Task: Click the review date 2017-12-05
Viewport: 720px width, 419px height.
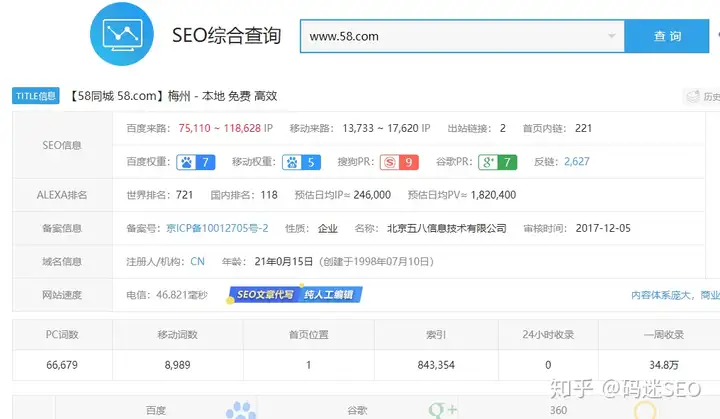Action: (x=603, y=228)
